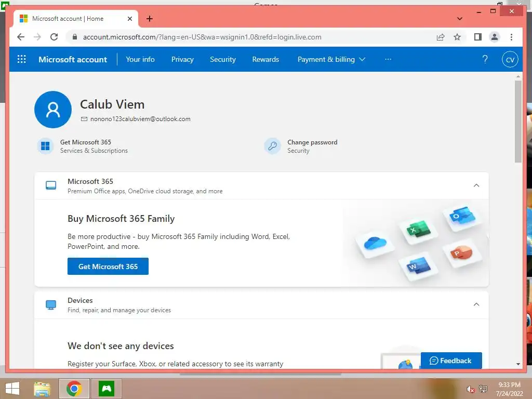Click the browser forward arrow
Image resolution: width=532 pixels, height=399 pixels.
click(37, 37)
